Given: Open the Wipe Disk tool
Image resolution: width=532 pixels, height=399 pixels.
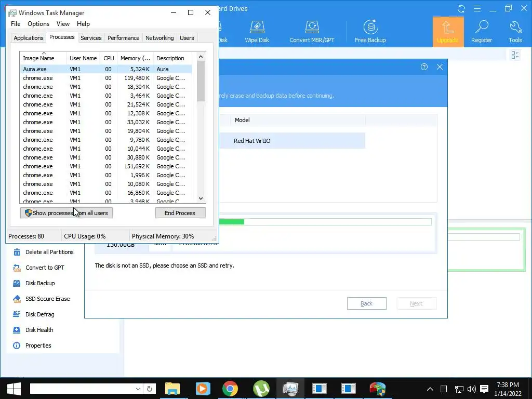Looking at the screenshot, I should coord(257,32).
